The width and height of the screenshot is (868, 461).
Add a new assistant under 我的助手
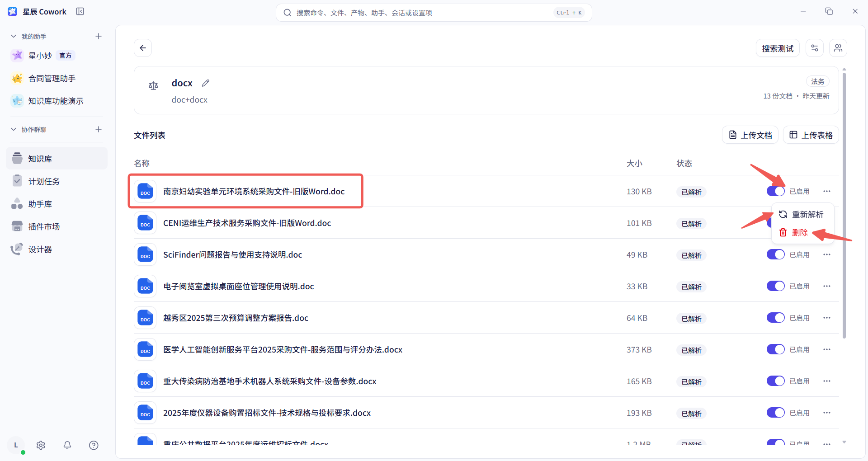coord(99,36)
